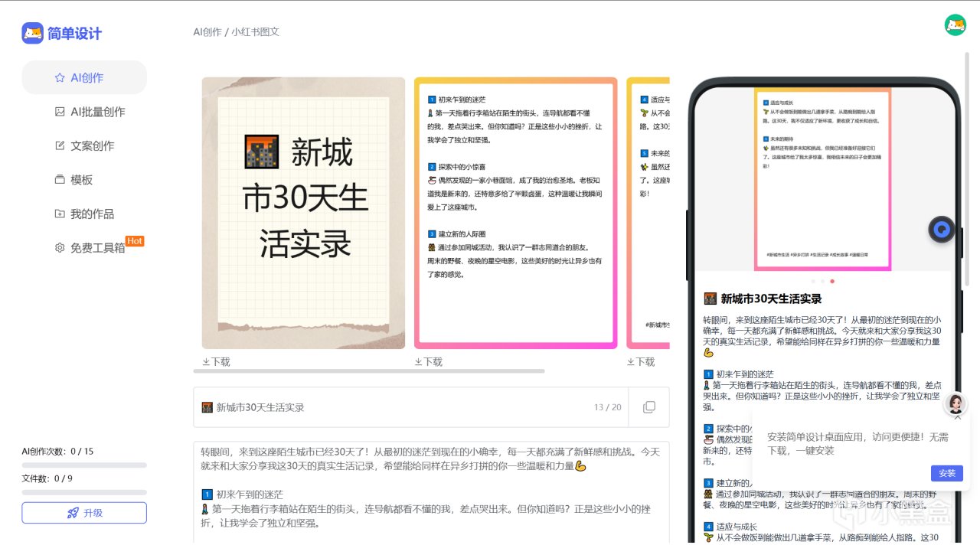The image size is (980, 545).
Task: Click the phone preview image slide
Action: pos(822,179)
